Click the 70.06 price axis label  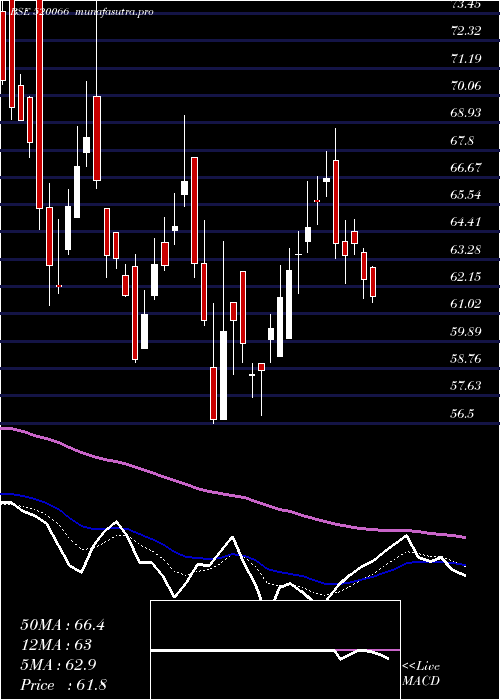(x=467, y=86)
